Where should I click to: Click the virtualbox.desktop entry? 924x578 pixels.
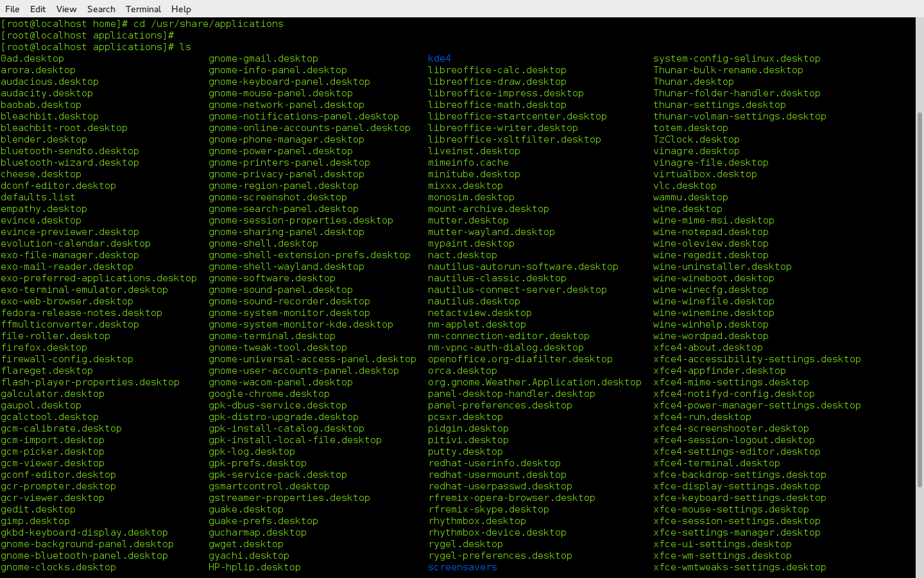tap(705, 174)
